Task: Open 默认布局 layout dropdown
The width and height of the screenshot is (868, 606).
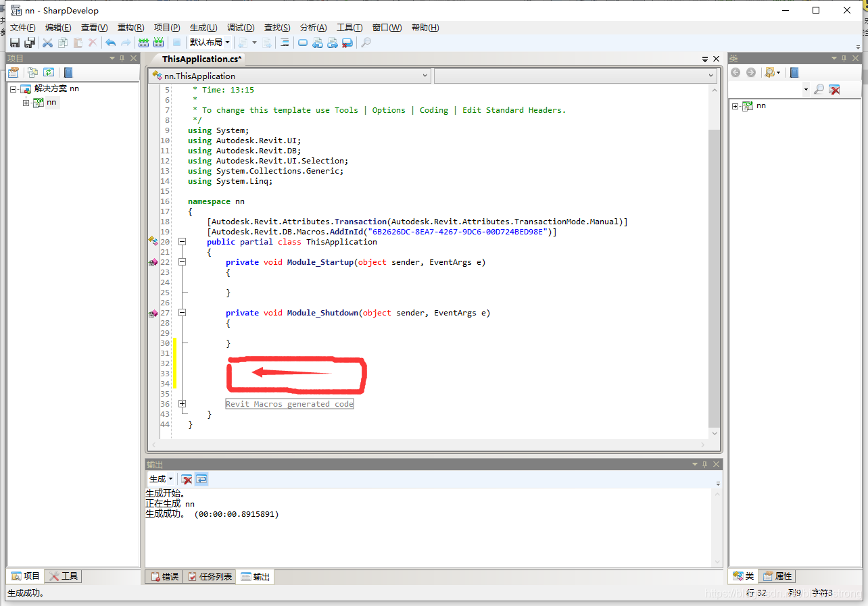Action: coord(210,43)
